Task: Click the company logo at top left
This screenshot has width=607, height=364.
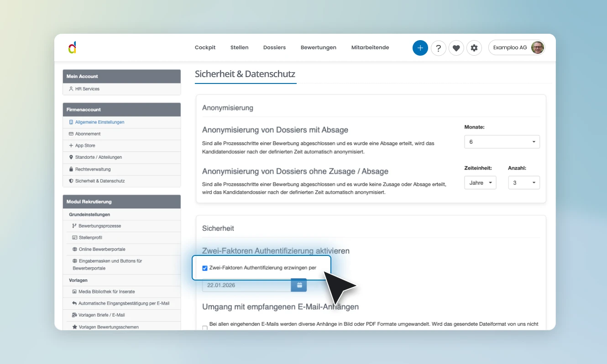Action: (x=72, y=47)
